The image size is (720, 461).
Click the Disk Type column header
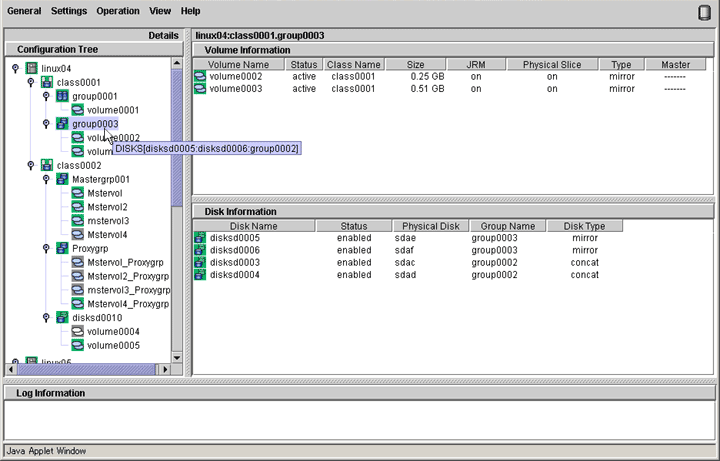tap(585, 226)
